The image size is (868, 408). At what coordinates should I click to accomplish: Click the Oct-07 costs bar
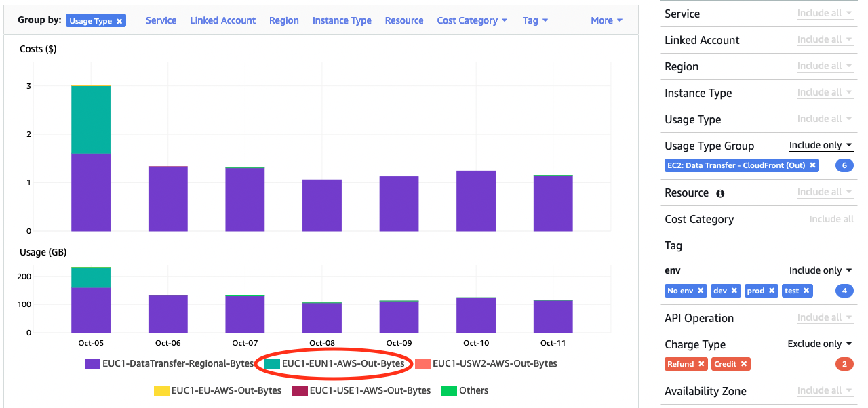(245, 199)
